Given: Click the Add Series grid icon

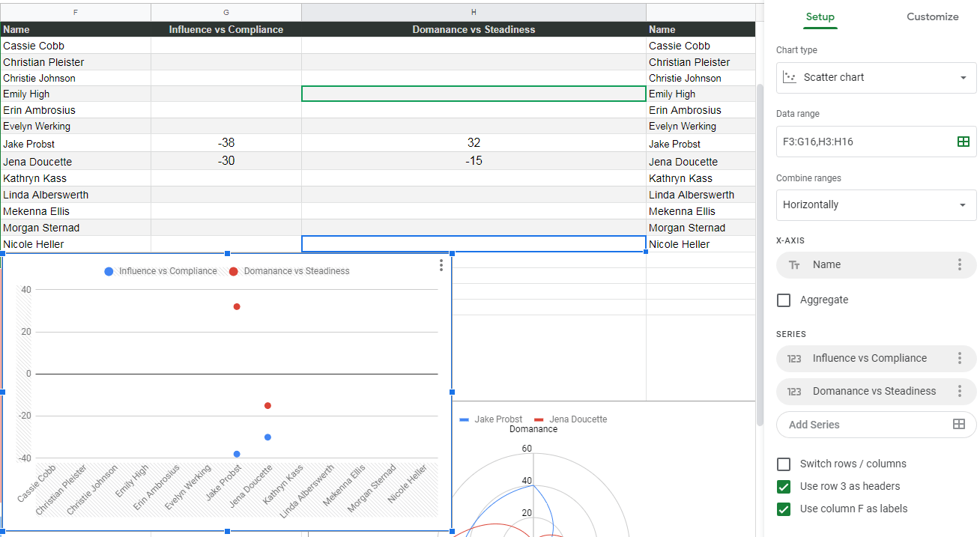Looking at the screenshot, I should tap(958, 424).
